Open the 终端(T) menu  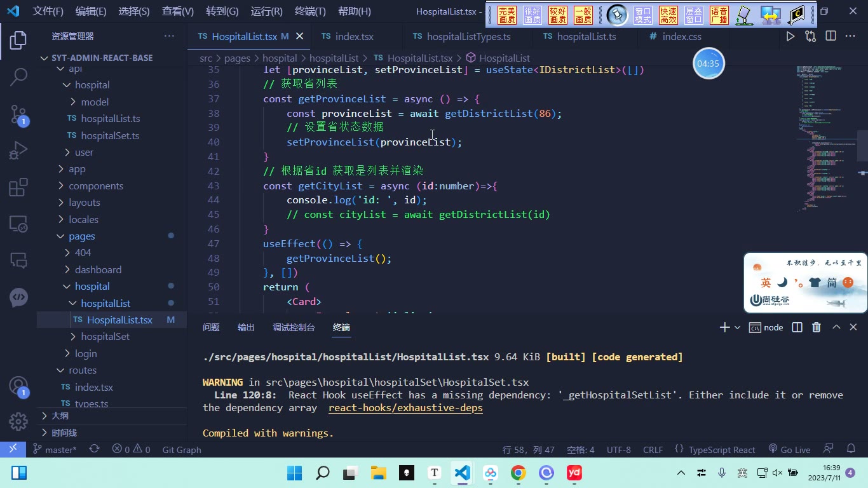[x=310, y=11]
